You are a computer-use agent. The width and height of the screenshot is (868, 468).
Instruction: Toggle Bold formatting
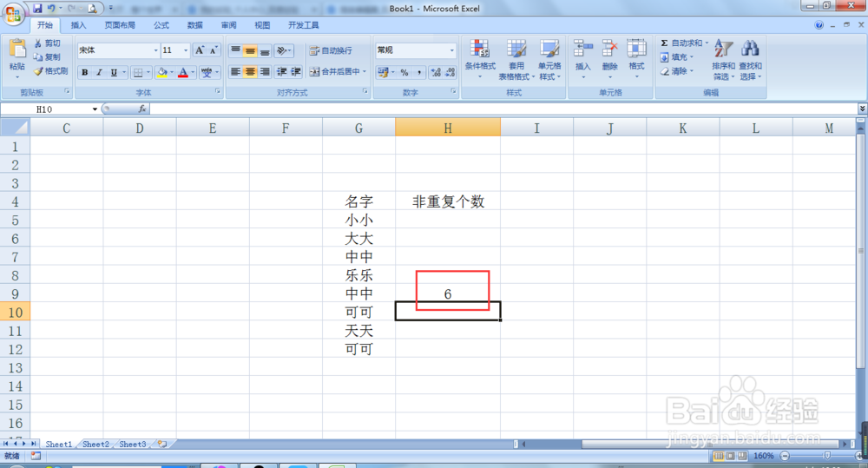[x=85, y=72]
